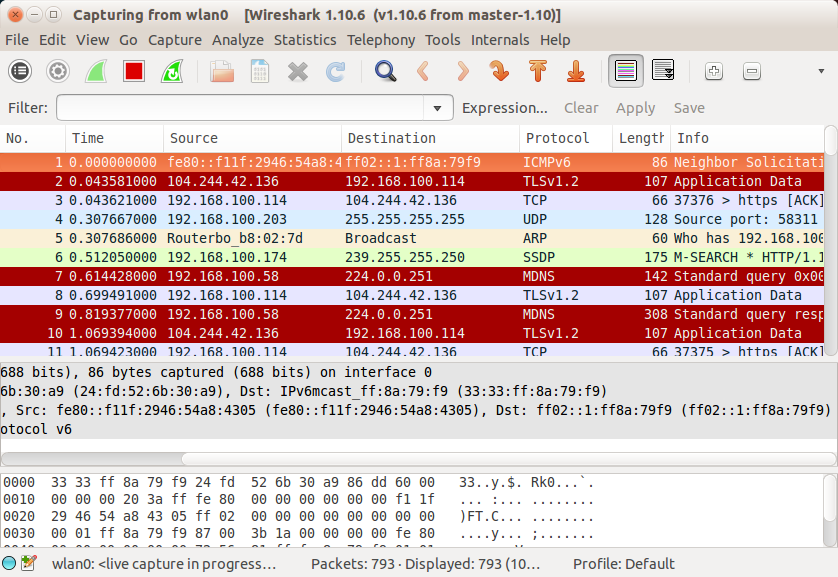Select packet 3 TCP ACK row

click(412, 200)
